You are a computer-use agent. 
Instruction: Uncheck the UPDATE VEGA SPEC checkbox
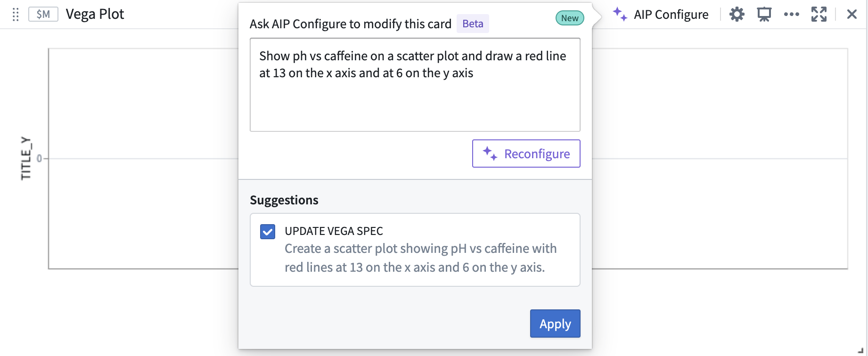[x=268, y=232]
